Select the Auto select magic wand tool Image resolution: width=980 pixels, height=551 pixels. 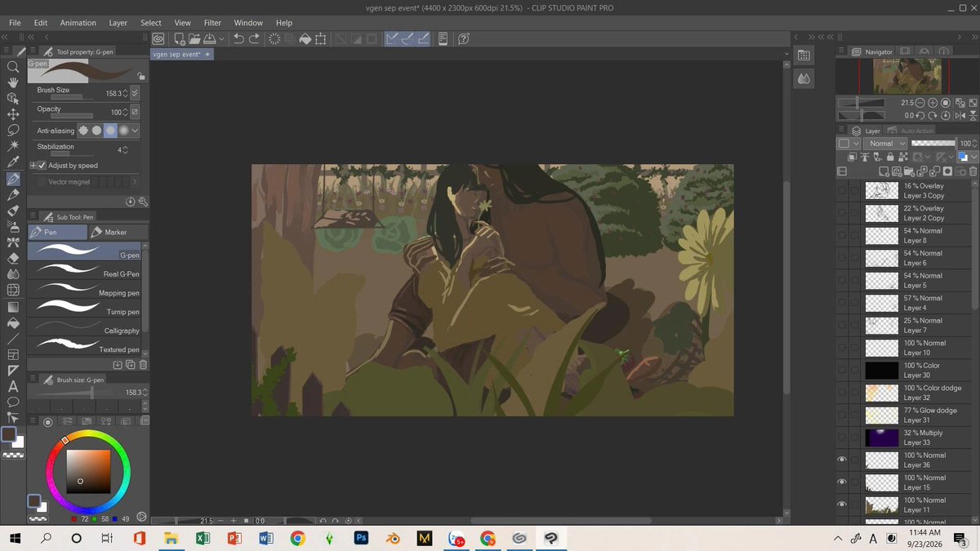(13, 145)
